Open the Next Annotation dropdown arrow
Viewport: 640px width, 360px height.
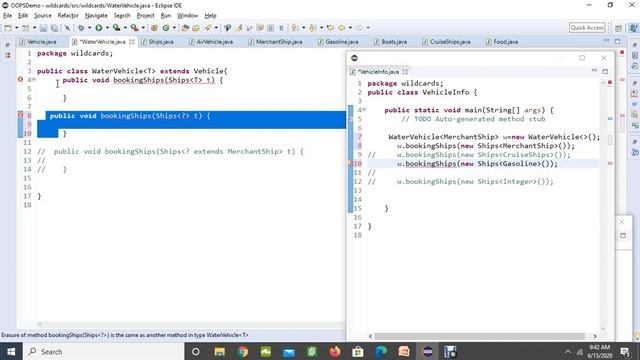click(x=303, y=28)
